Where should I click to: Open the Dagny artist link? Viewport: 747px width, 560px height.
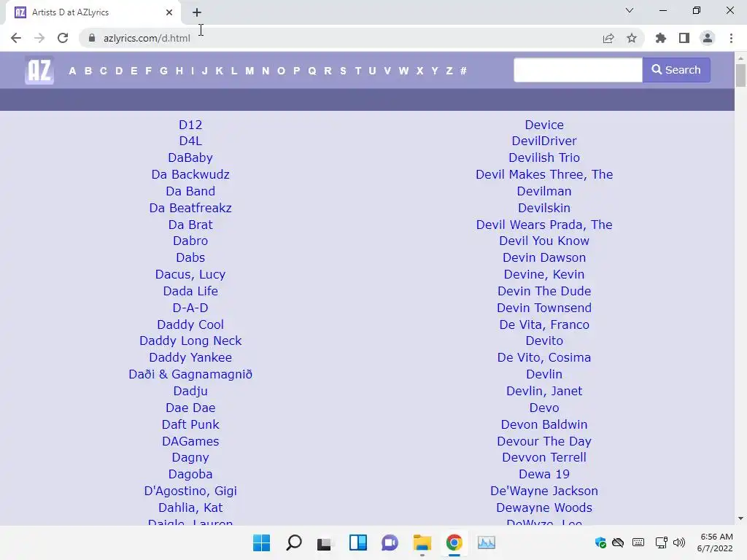190,458
